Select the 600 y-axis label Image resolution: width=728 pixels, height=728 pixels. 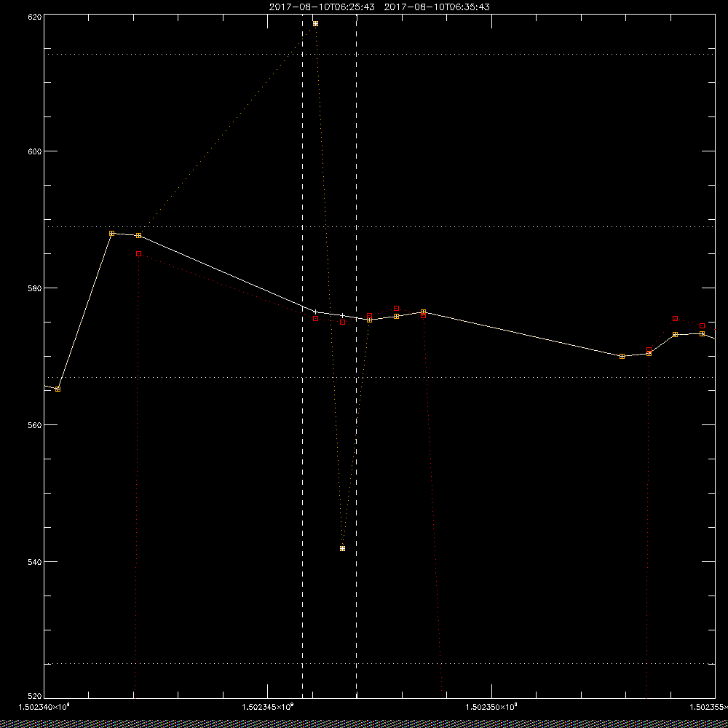point(35,151)
